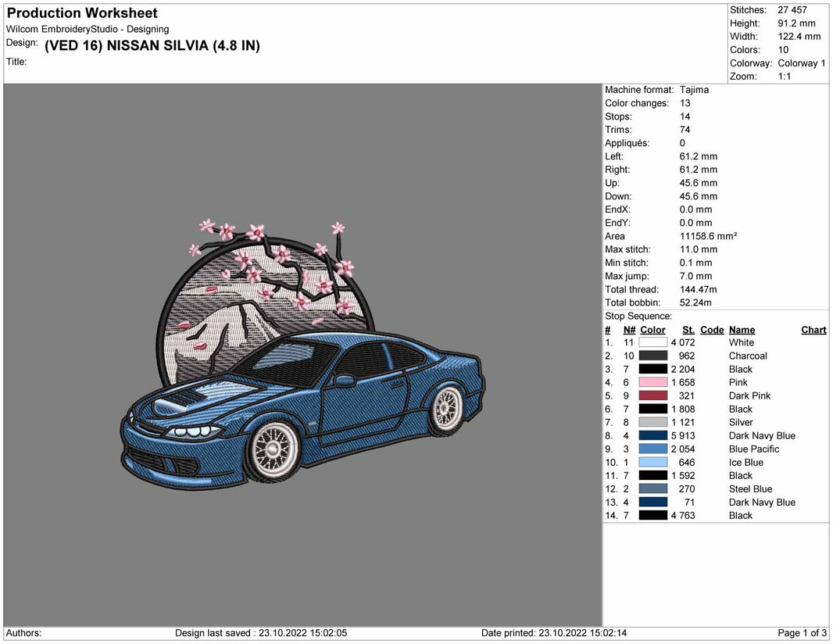Select the Steel Blue color swatch

coord(654,488)
